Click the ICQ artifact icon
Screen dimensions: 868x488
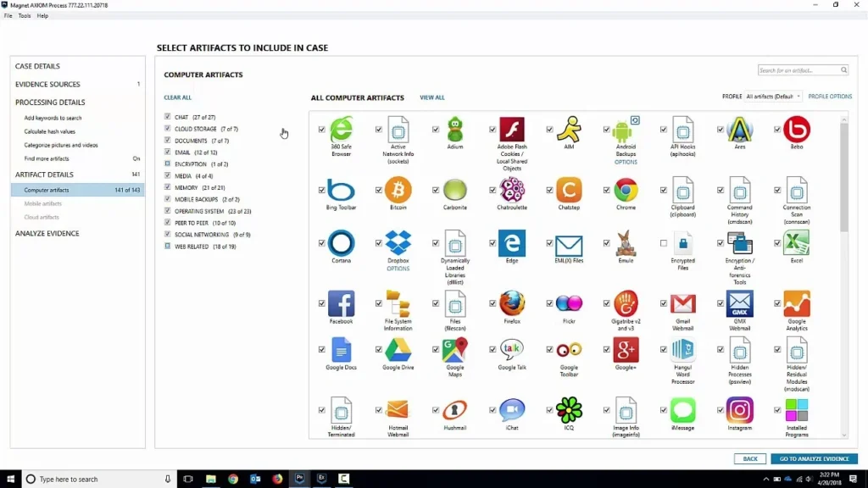tap(569, 410)
